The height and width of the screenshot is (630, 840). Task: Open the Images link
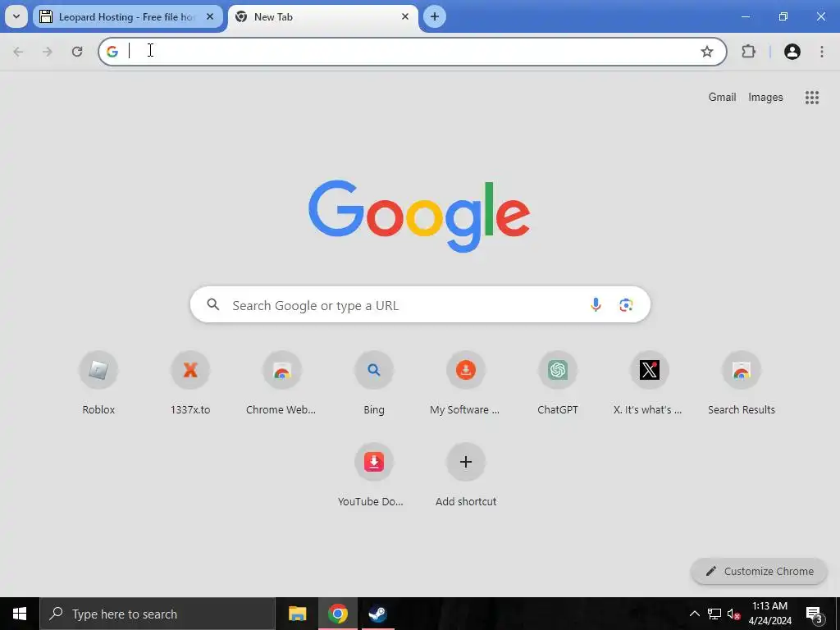tap(765, 97)
